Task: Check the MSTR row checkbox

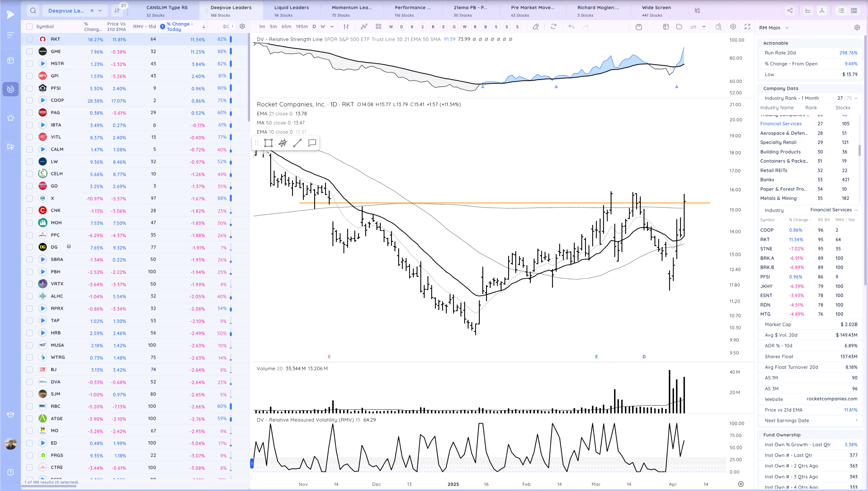Action: point(30,63)
